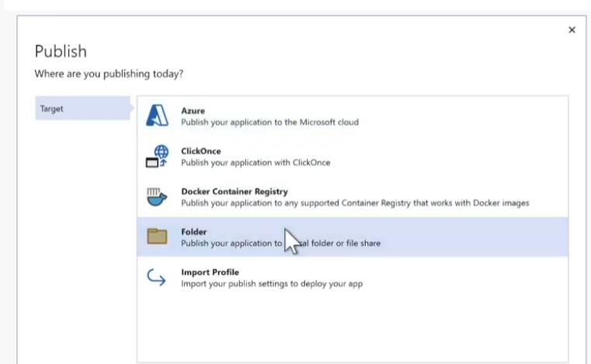Click 'Where are you publishing today?' text
The width and height of the screenshot is (591, 364).
tap(109, 75)
